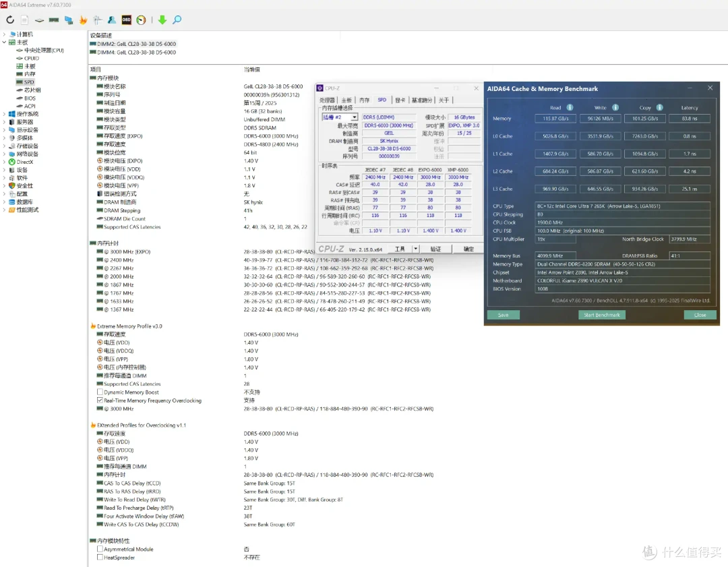The height and width of the screenshot is (567, 728).
Task: Click Save in the benchmark window
Action: [504, 315]
